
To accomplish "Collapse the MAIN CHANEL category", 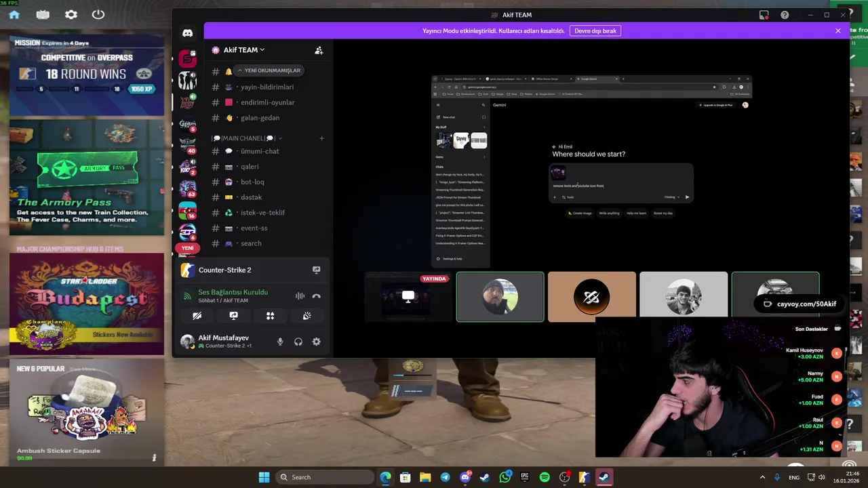I will (x=247, y=138).
